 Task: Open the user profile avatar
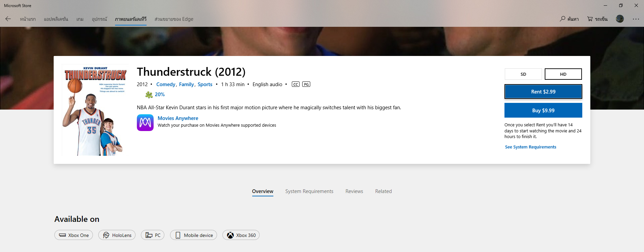pyautogui.click(x=620, y=19)
